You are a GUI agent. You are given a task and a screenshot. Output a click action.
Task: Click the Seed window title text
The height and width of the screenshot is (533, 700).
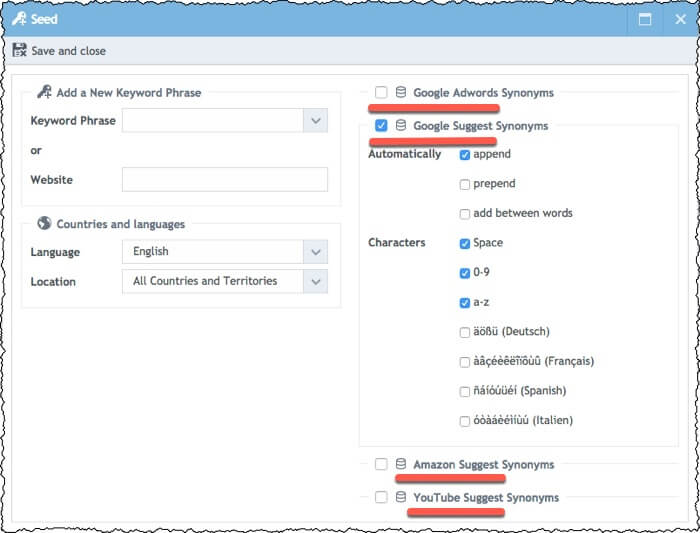(x=44, y=19)
